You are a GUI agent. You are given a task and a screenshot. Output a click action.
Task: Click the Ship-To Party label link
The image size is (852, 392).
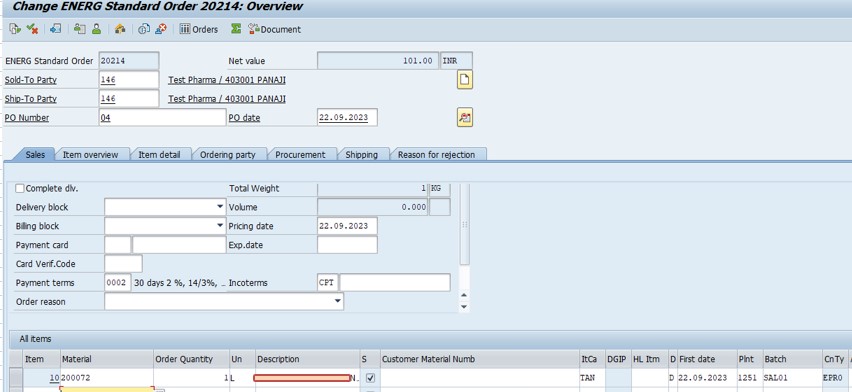tap(30, 99)
